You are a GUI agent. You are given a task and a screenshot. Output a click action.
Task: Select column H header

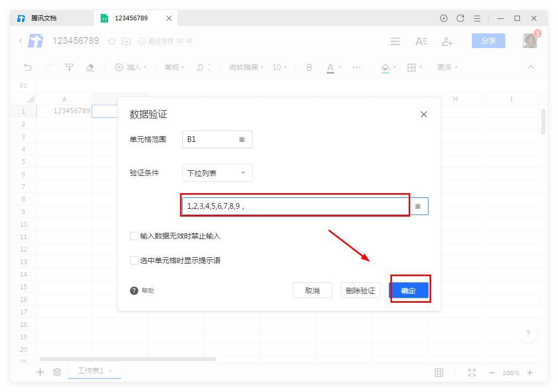(455, 99)
